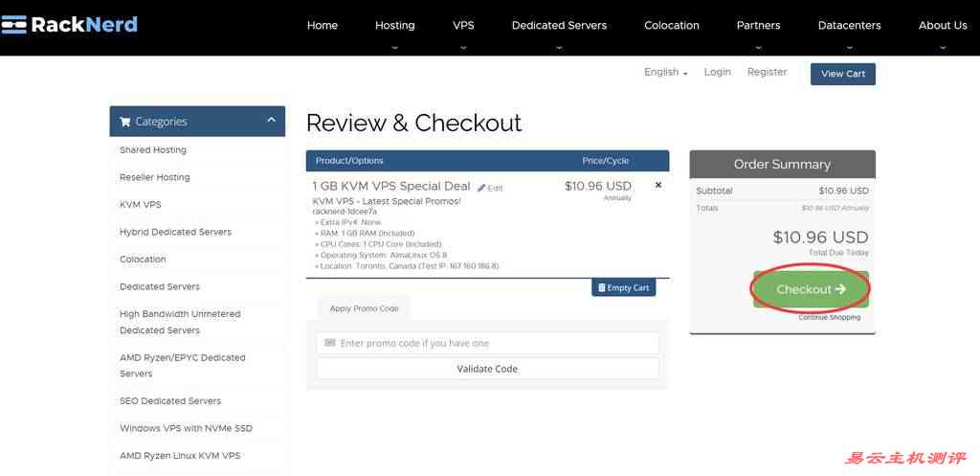Viewport: 980px width, 476px height.
Task: Click the pencil Edit link beside the product
Action: coord(490,188)
